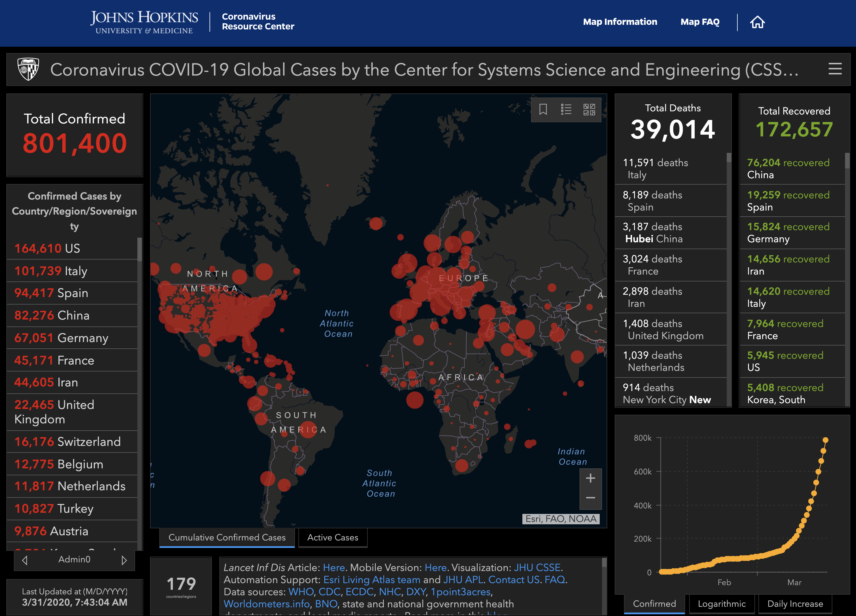
Task: Select 82,276 China row
Action: click(72, 315)
